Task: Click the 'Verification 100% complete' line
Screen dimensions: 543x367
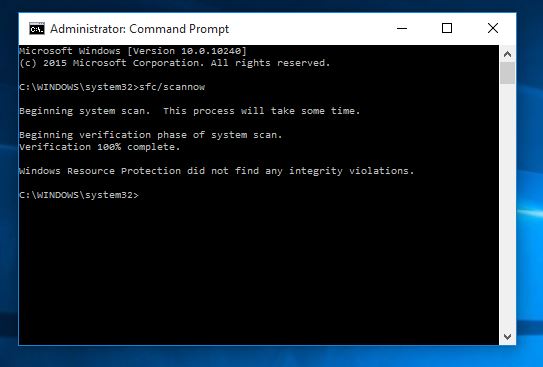Action: tap(100, 147)
